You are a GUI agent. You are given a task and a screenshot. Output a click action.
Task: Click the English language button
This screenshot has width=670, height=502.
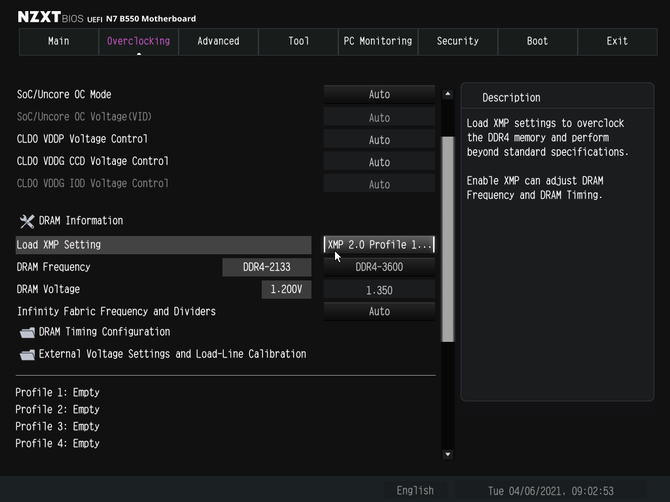[415, 490]
